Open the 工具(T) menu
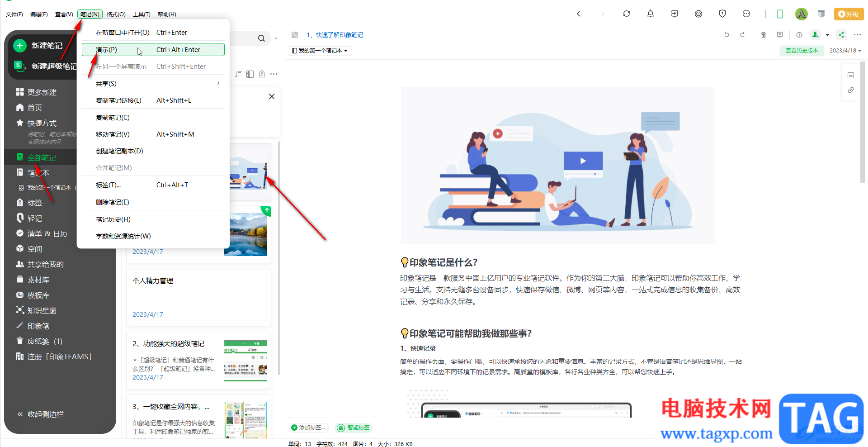The image size is (868, 447). (x=142, y=14)
